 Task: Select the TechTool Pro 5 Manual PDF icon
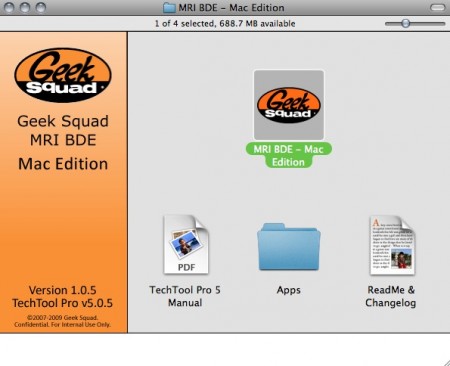point(186,245)
